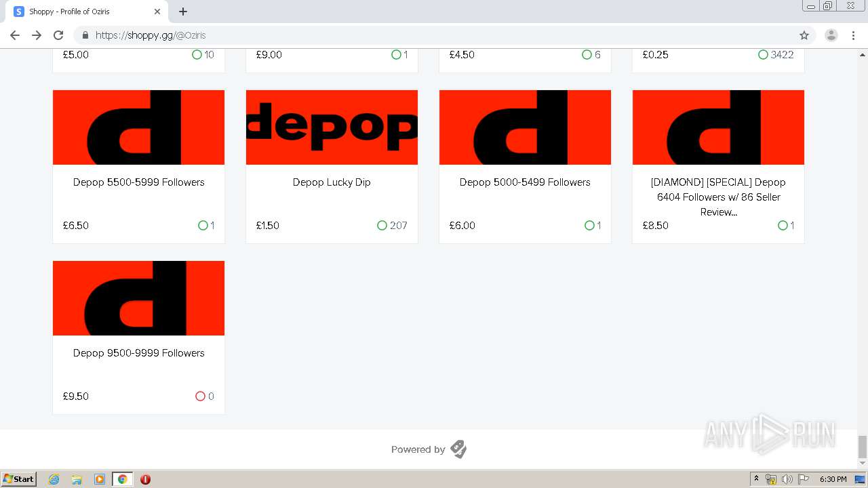Open the Depop 5000-5499 Followers product image
This screenshot has width=868, height=488.
pos(525,127)
